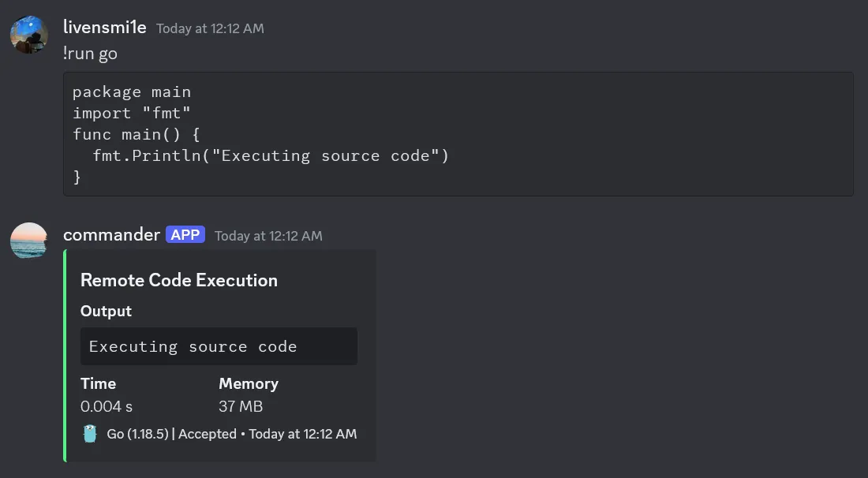
Task: Click the APP badge next to commander
Action: click(185, 234)
